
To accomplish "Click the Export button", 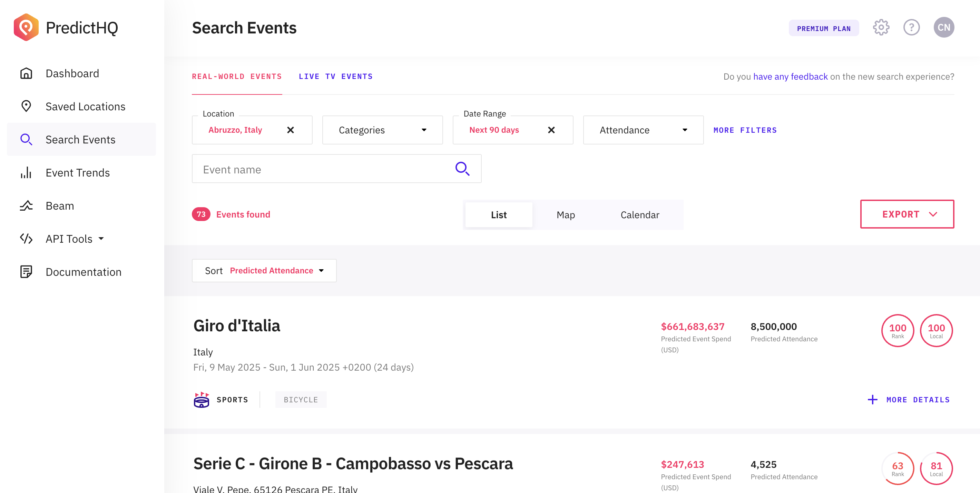I will click(907, 214).
